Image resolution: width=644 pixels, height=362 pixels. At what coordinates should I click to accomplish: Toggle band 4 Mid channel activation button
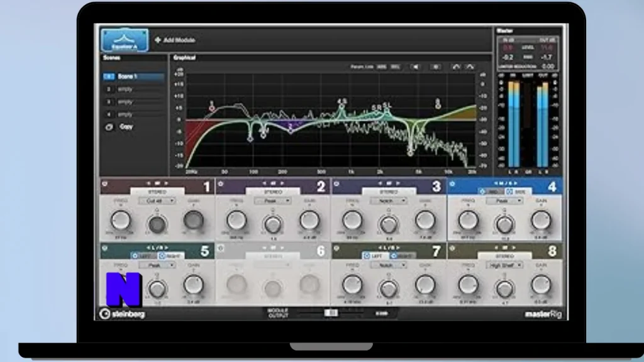[x=483, y=192]
